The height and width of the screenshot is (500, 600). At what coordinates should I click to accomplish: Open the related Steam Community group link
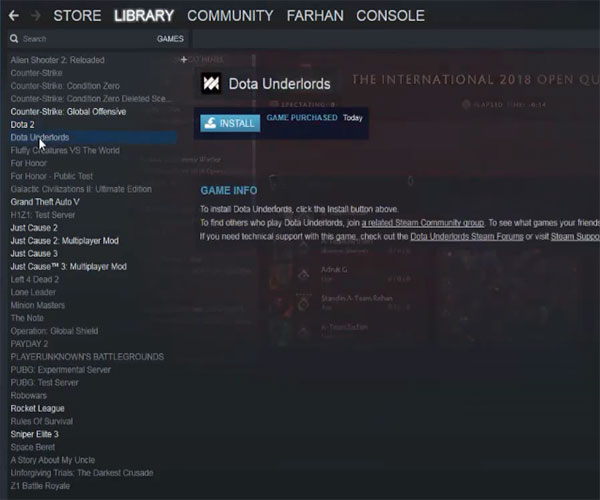click(x=423, y=223)
